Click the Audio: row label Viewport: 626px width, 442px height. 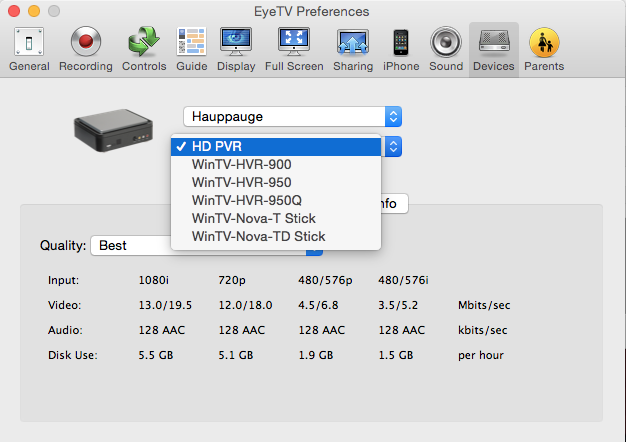coord(65,330)
